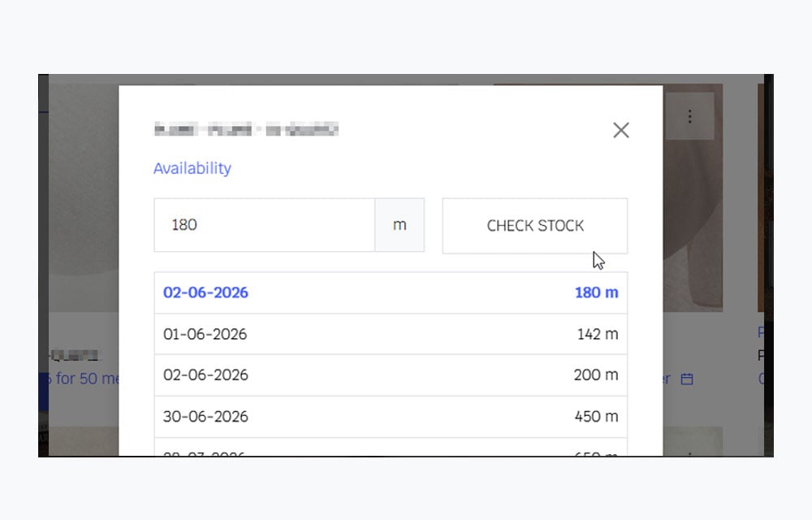Click the 180 m value in highlighted row

(x=597, y=292)
